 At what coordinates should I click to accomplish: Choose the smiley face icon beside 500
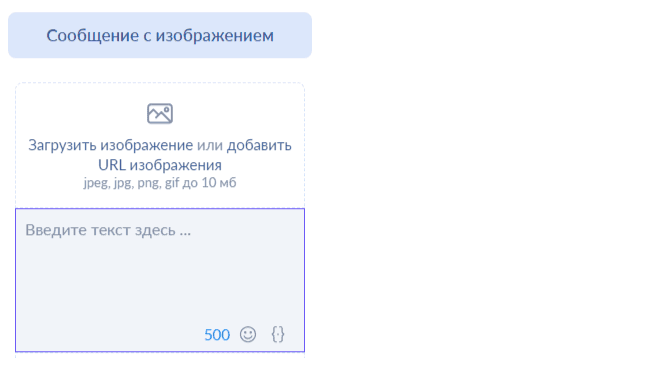click(x=248, y=334)
